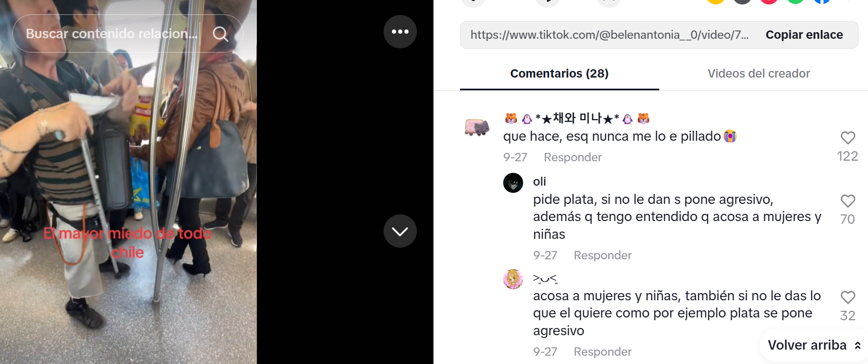Like oli's reply comment

848,201
